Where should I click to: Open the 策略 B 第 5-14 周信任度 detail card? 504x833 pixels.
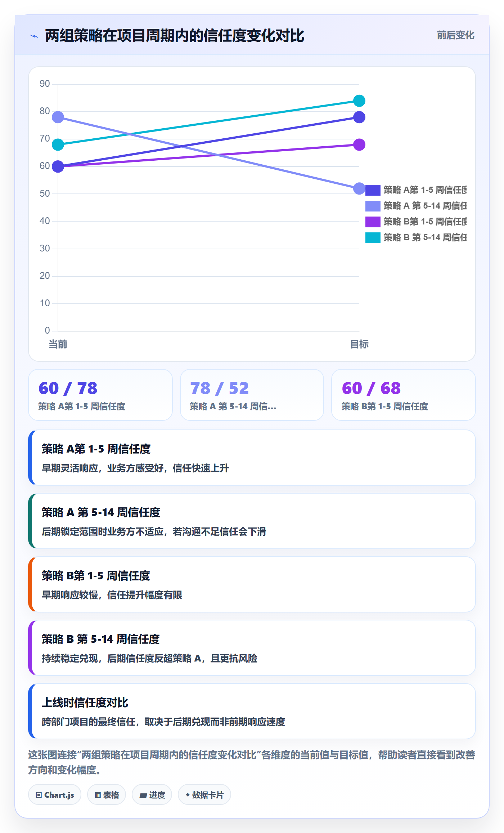pos(252,648)
